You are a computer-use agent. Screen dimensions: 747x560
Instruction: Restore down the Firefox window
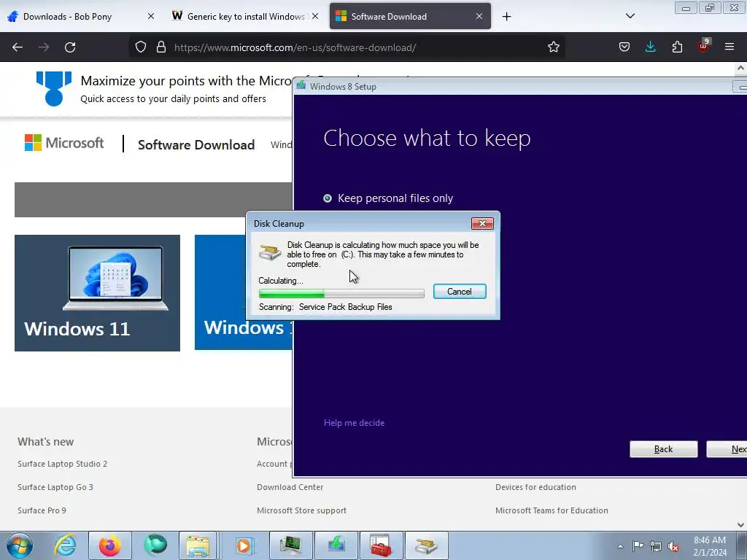[x=710, y=7]
